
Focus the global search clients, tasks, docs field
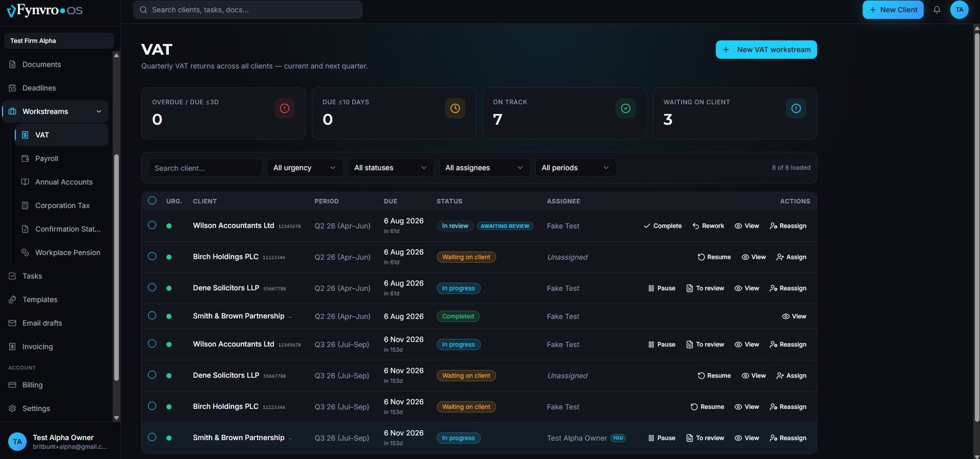click(247, 10)
